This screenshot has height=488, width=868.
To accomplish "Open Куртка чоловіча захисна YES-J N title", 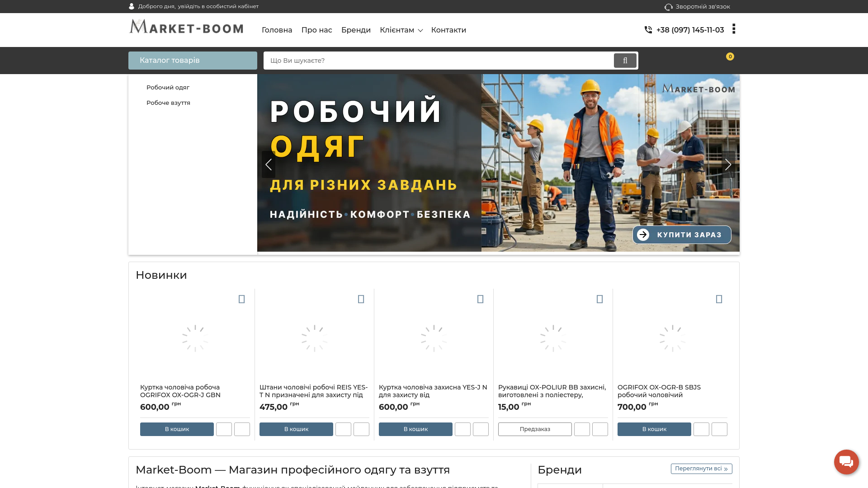I will [433, 391].
